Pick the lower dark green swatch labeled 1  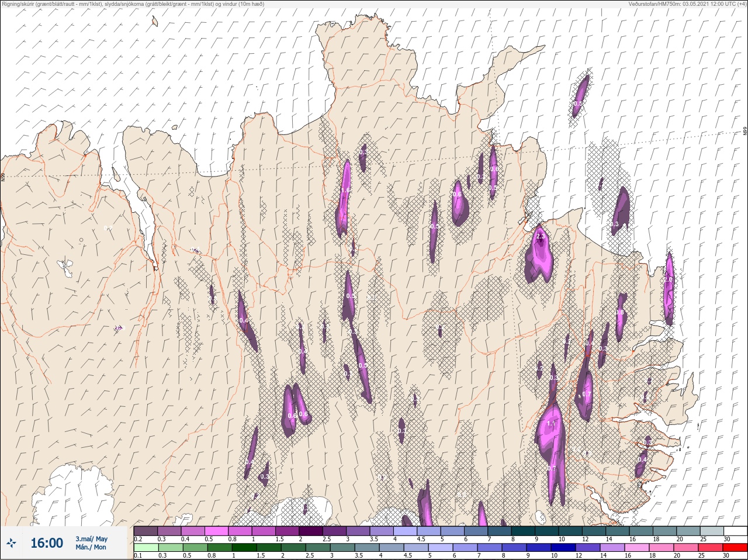(x=244, y=548)
